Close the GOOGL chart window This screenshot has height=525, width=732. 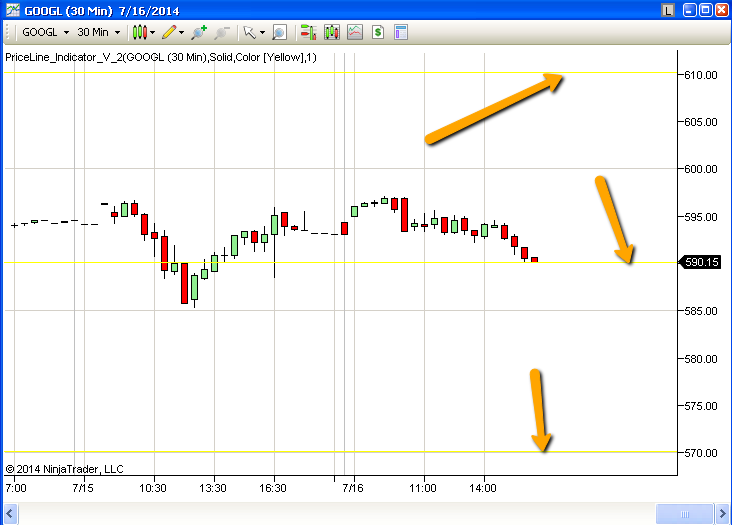(722, 10)
